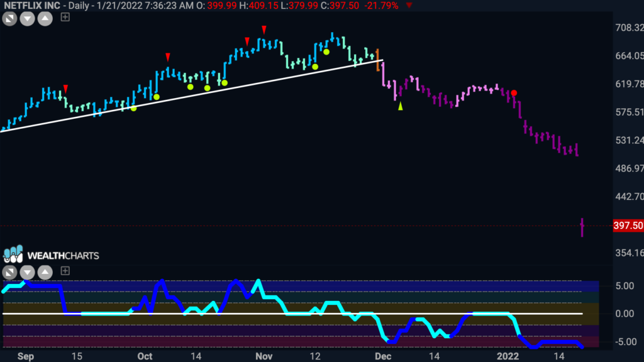Click the Sep label on time axis
This screenshot has height=362, width=644.
[25, 356]
